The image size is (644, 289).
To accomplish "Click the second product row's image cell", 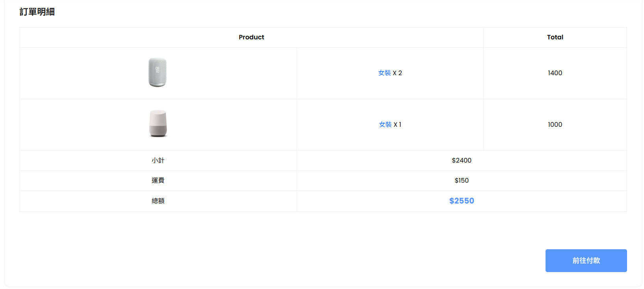I will tap(158, 125).
